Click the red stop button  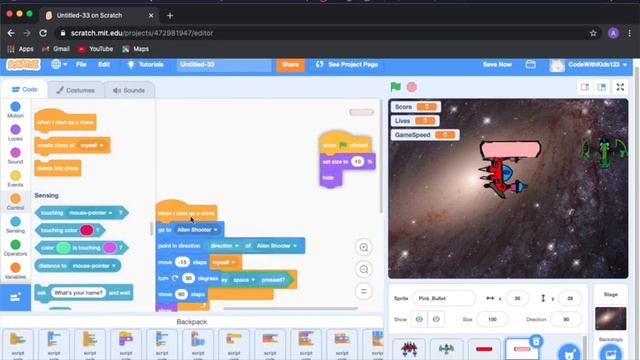412,87
